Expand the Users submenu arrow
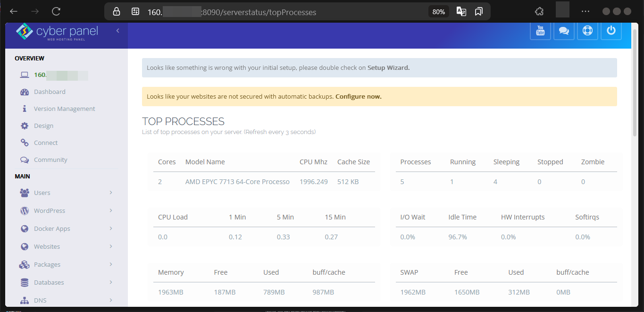644x312 pixels. tap(111, 193)
